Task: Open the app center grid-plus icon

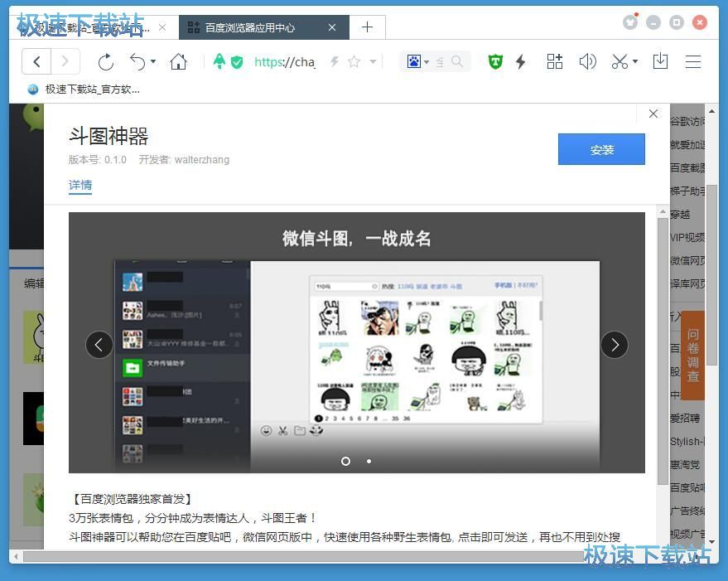Action: (x=554, y=61)
